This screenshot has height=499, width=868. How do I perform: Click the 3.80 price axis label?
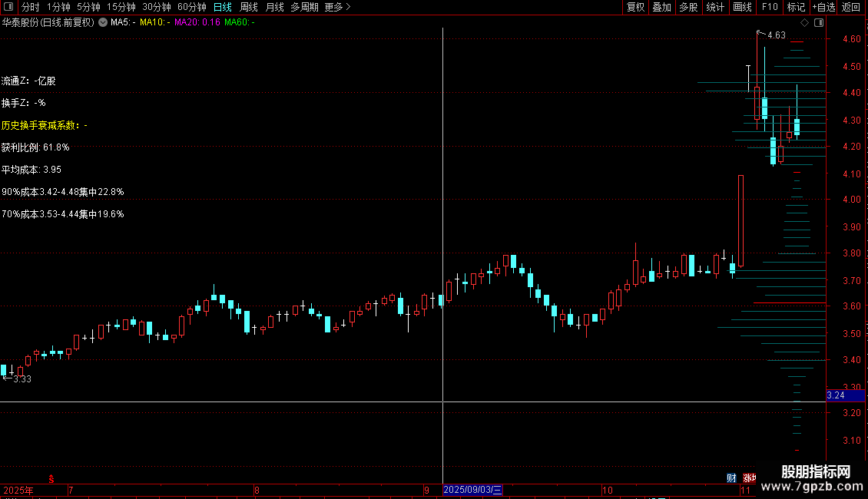coord(851,253)
